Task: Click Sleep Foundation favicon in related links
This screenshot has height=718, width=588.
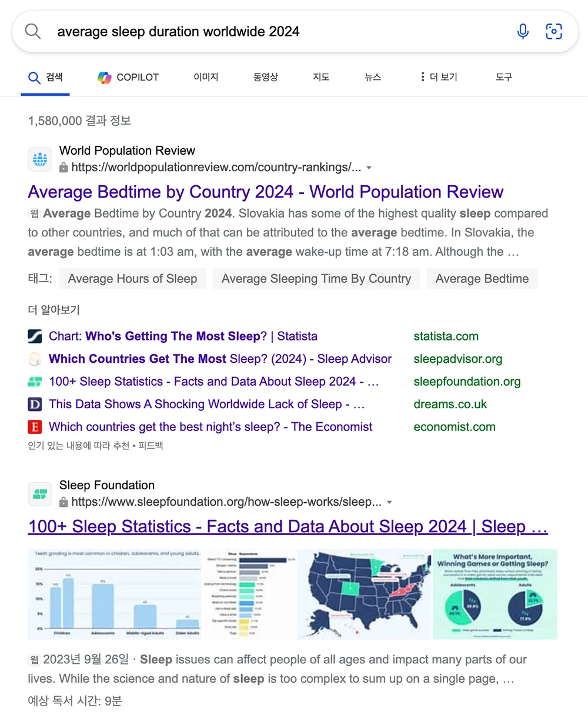Action: (x=35, y=382)
